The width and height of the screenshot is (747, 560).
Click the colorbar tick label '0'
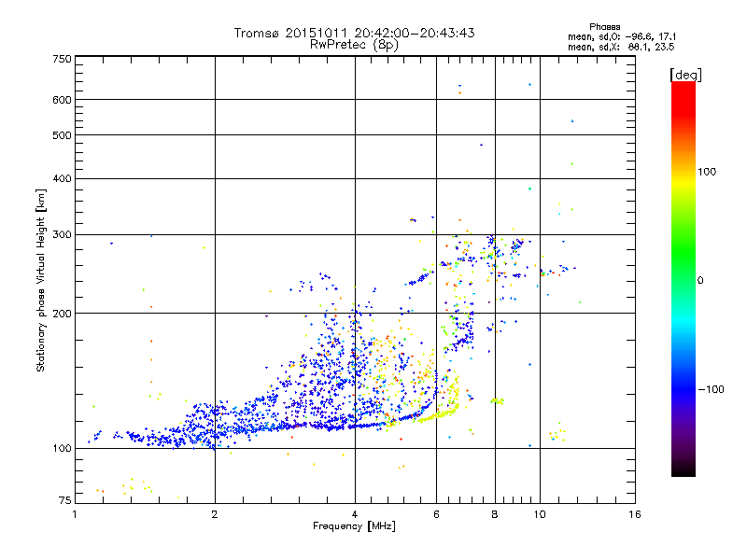tap(700, 281)
